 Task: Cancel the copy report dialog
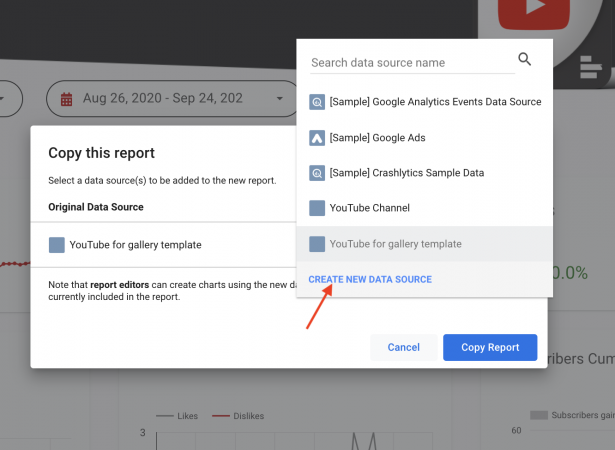click(404, 347)
